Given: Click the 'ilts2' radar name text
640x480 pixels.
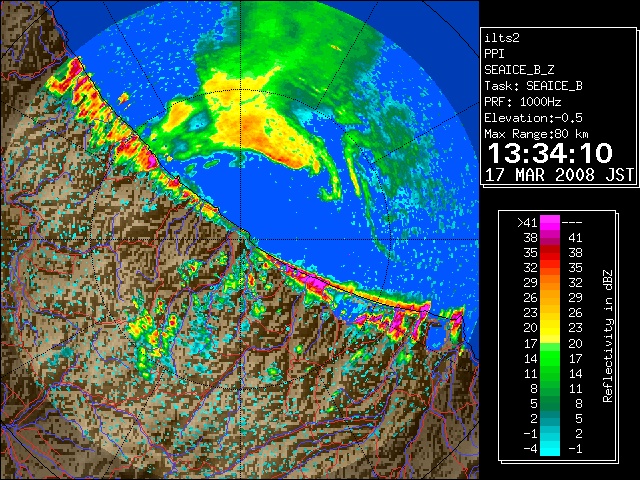Looking at the screenshot, I should 502,38.
